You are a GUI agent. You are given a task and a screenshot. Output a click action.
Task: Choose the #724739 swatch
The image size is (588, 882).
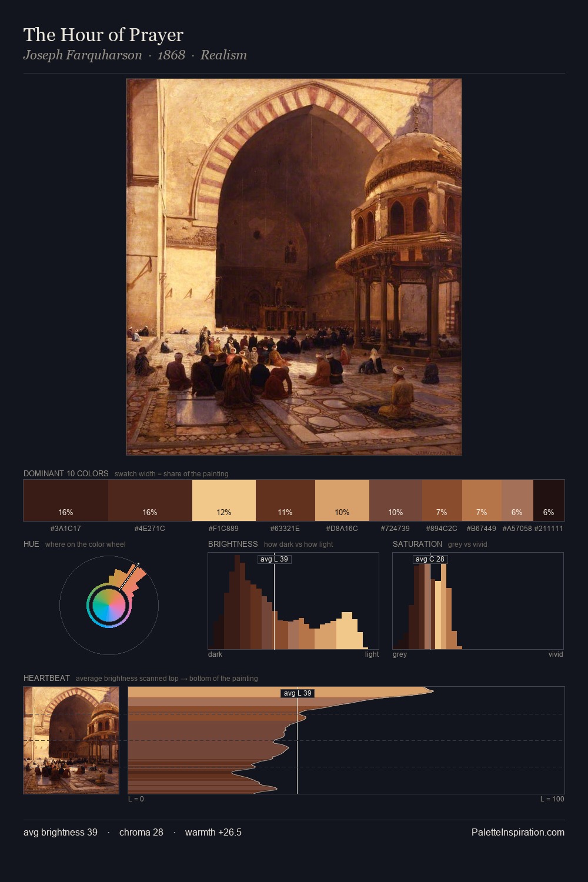396,500
